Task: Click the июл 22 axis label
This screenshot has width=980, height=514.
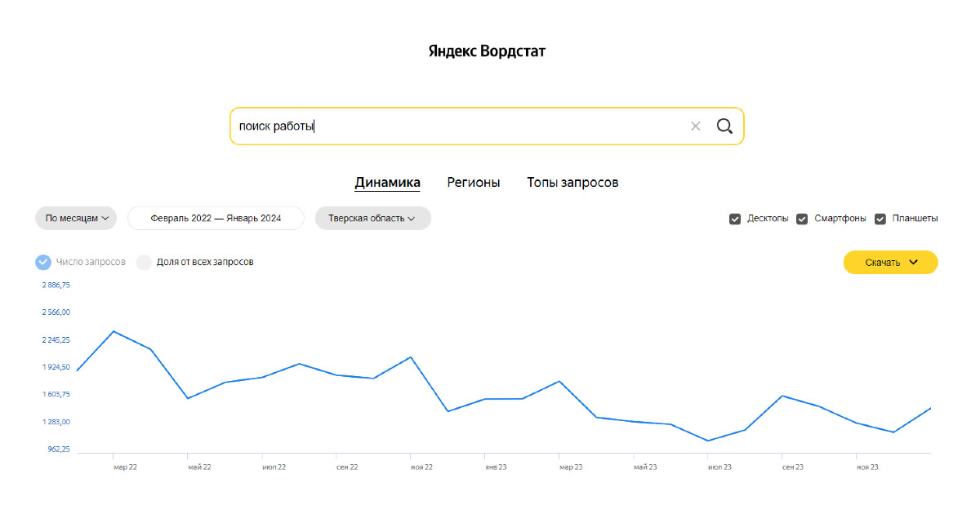Action: 274,467
